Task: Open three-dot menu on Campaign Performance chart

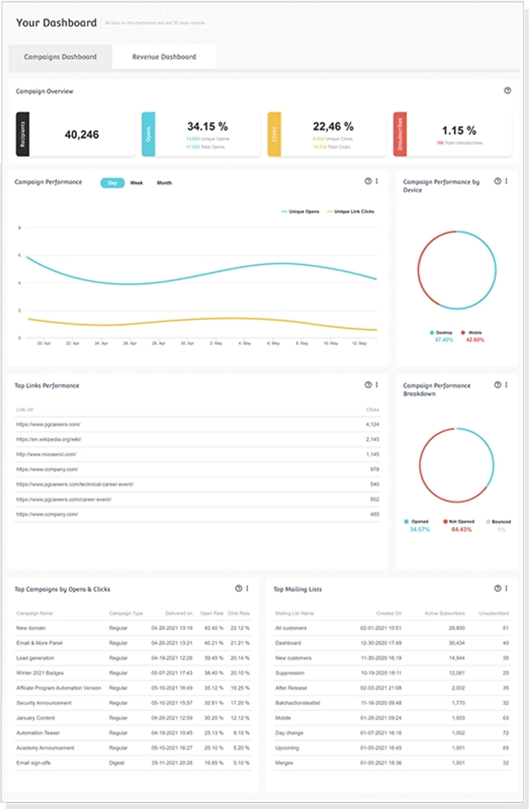Action: pyautogui.click(x=377, y=181)
